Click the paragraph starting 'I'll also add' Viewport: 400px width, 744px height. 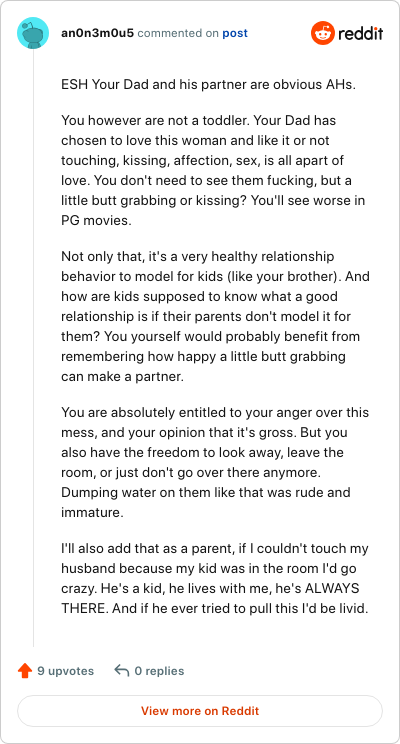click(x=215, y=578)
